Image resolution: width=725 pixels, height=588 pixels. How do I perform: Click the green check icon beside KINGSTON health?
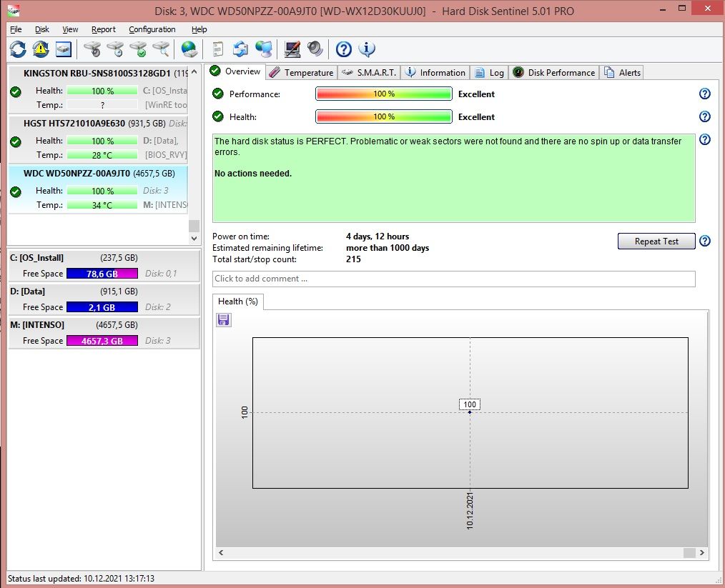pyautogui.click(x=16, y=91)
